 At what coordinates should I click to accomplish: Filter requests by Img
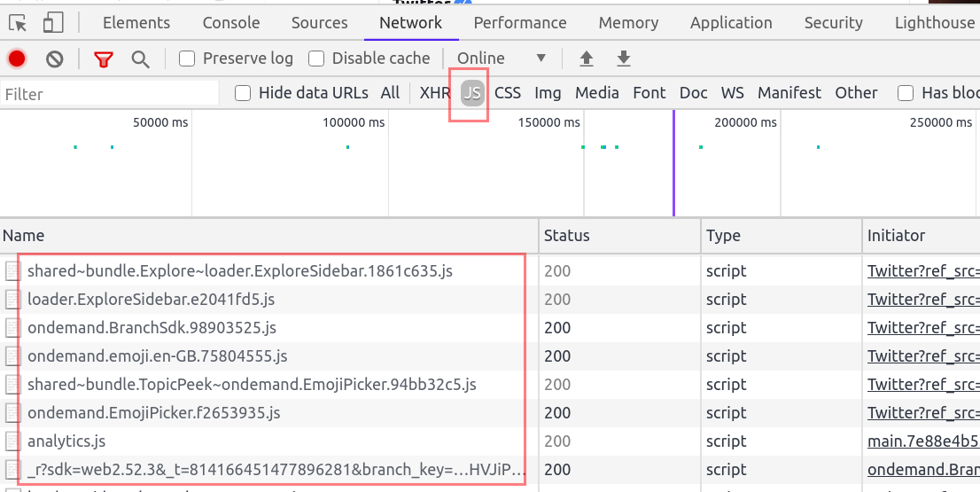(x=548, y=93)
